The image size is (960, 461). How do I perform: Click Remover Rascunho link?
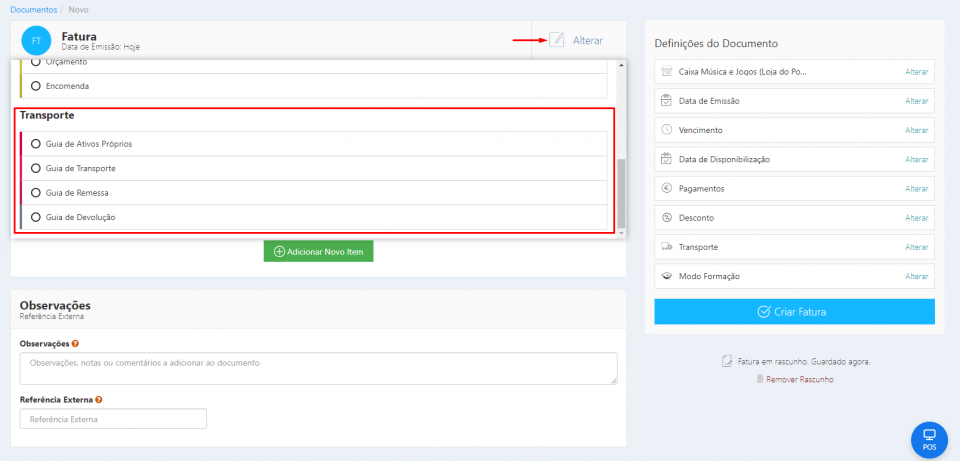(x=794, y=379)
